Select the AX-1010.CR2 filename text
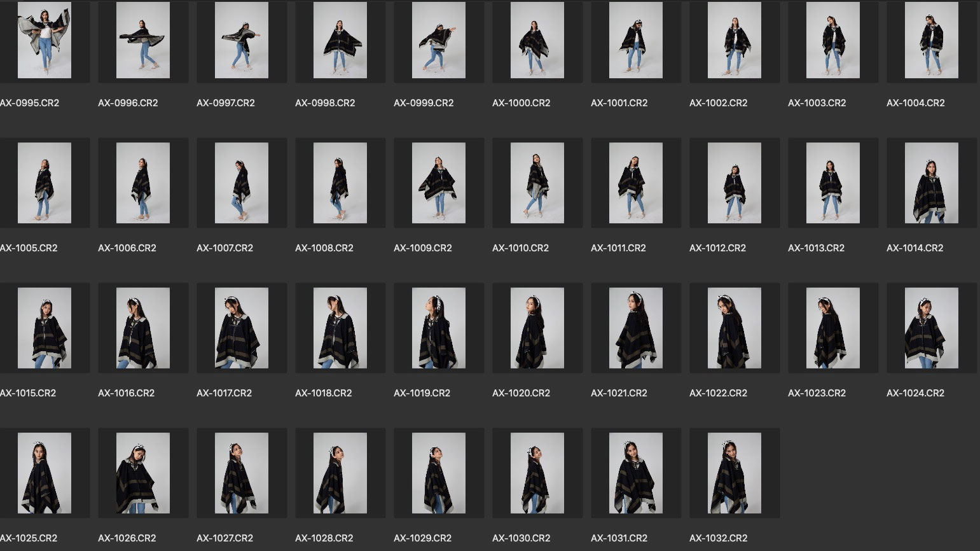This screenshot has height=551, width=980. [x=520, y=248]
